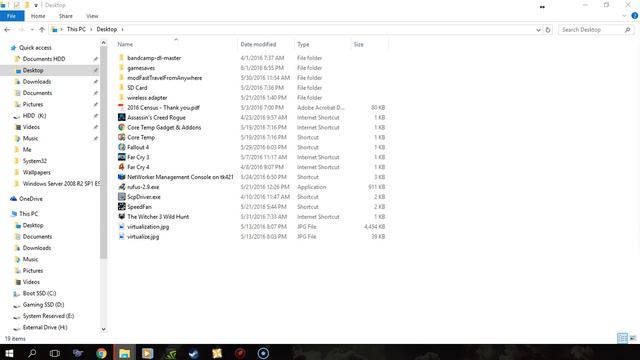Click Desktop in the address path
Viewport: 640px width, 360px height.
pyautogui.click(x=107, y=29)
